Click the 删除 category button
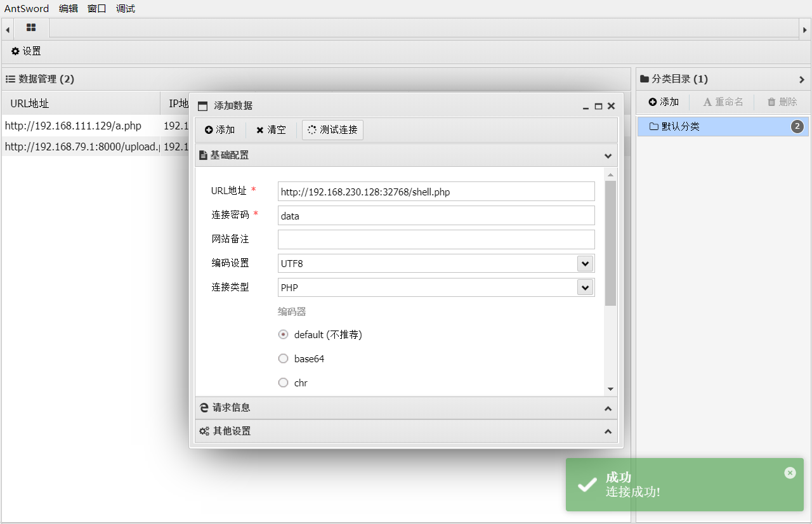 point(782,102)
